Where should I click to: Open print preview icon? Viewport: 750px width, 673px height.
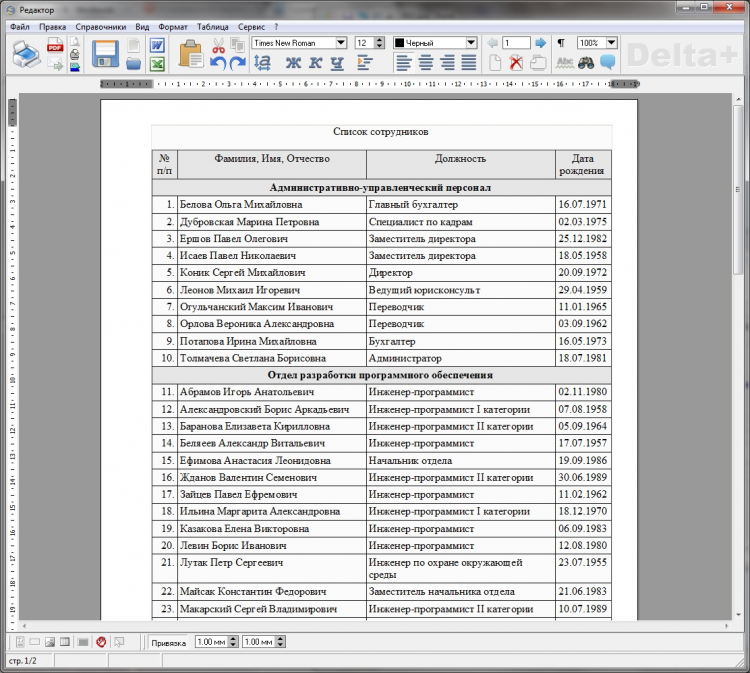(x=75, y=42)
